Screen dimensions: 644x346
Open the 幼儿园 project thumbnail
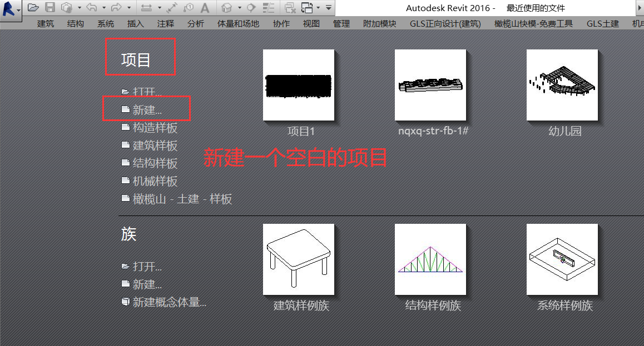click(x=562, y=86)
